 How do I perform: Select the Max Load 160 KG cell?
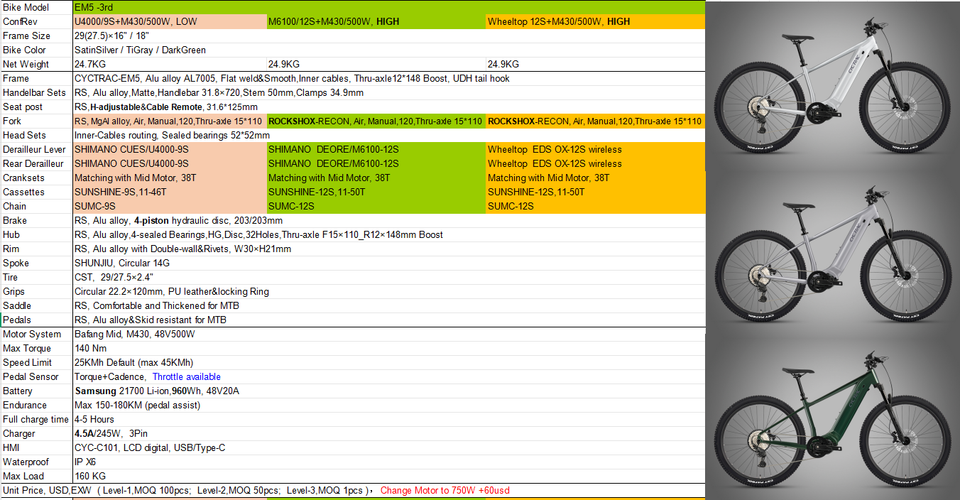(x=389, y=476)
